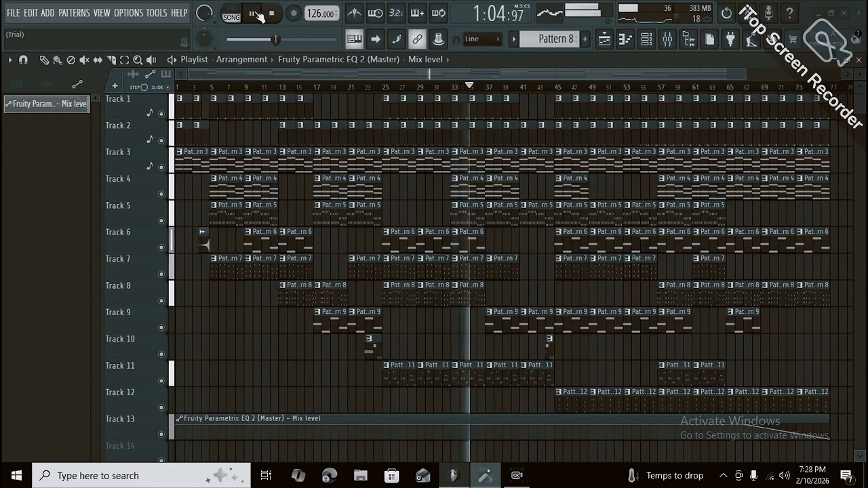Viewport: 868px width, 488px height.
Task: Open the microphone one-click recording icon
Action: 768,13
